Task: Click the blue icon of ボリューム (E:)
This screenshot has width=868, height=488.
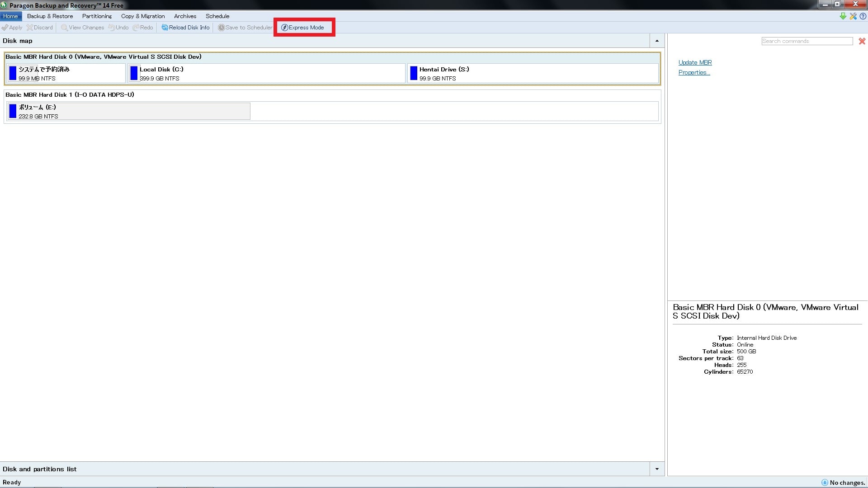Action: [13, 111]
